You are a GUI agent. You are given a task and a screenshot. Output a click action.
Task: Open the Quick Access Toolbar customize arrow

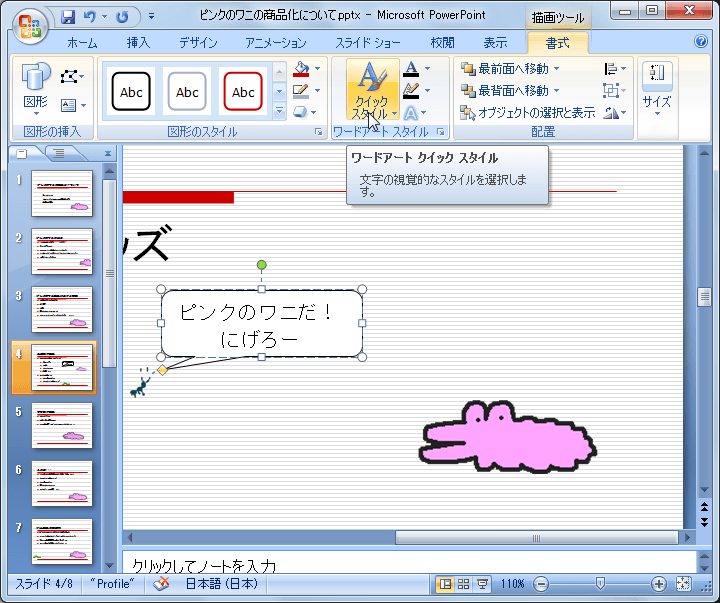152,17
